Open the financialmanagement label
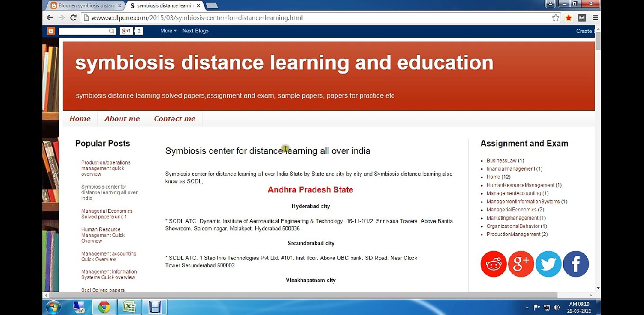The height and width of the screenshot is (315, 644). [x=511, y=168]
